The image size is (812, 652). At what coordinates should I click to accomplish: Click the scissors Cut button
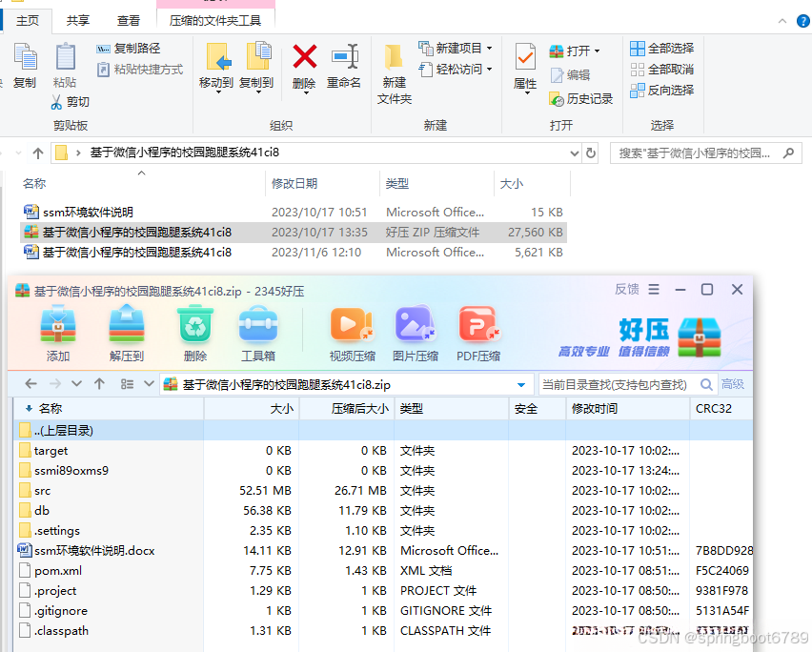tap(71, 101)
